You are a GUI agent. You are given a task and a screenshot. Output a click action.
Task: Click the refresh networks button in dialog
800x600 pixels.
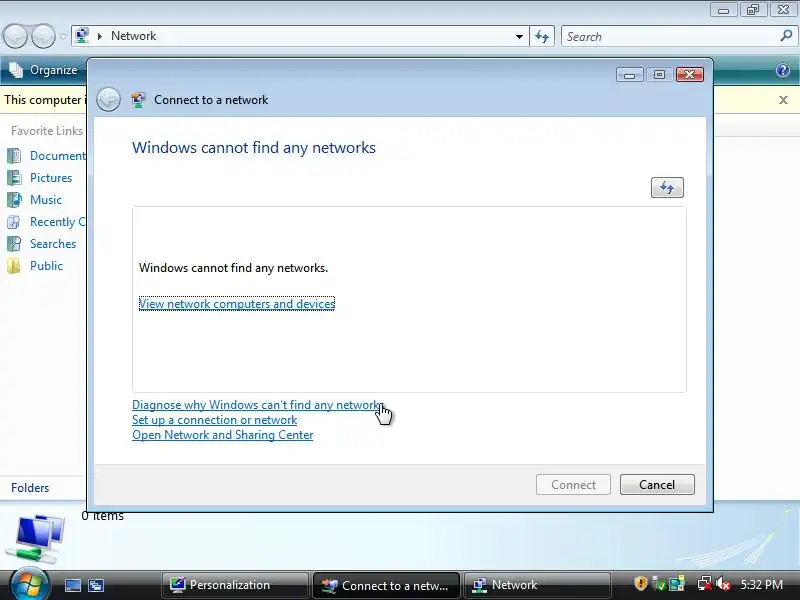pyautogui.click(x=667, y=188)
